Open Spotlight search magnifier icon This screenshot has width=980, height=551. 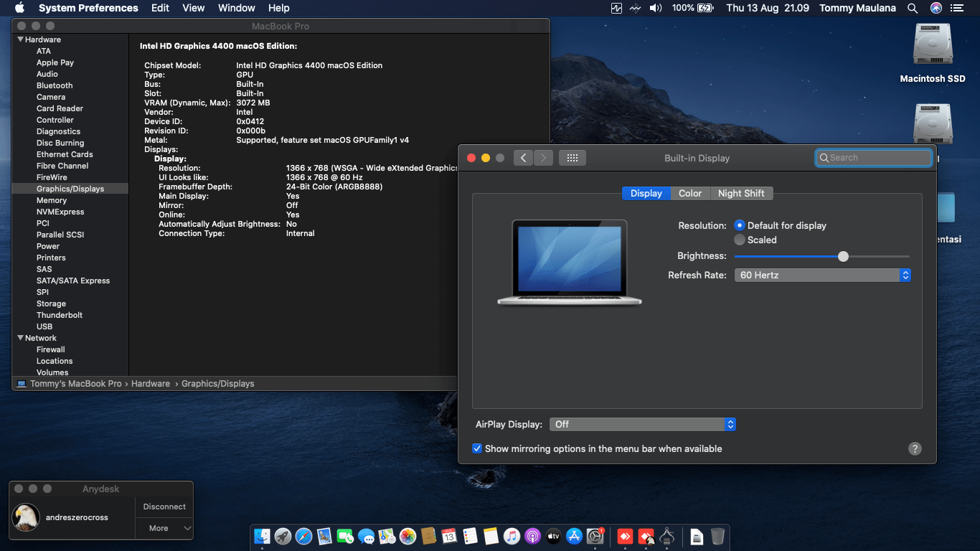[x=912, y=8]
